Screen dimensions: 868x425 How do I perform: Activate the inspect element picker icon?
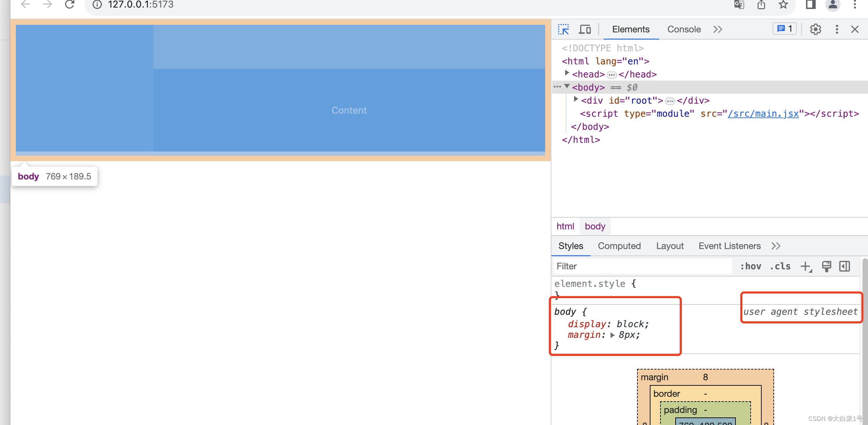(x=563, y=29)
